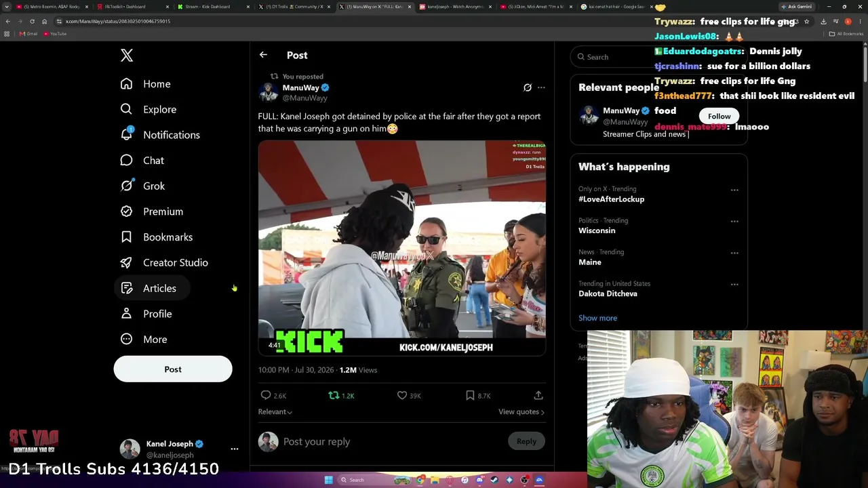
Task: Click the share icon on the post
Action: click(538, 395)
